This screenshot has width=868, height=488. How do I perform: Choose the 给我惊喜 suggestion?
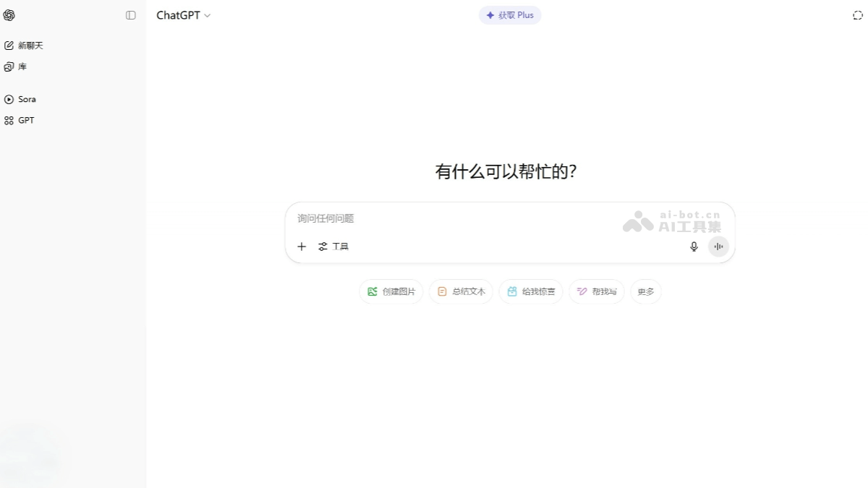coord(531,291)
